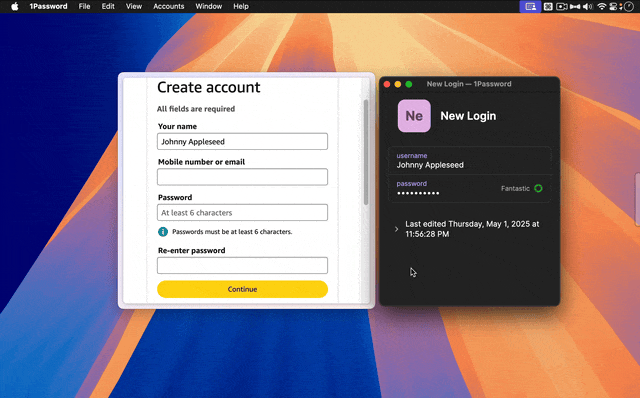Click the yellow Continue button
The width and height of the screenshot is (640, 398).
click(x=242, y=289)
